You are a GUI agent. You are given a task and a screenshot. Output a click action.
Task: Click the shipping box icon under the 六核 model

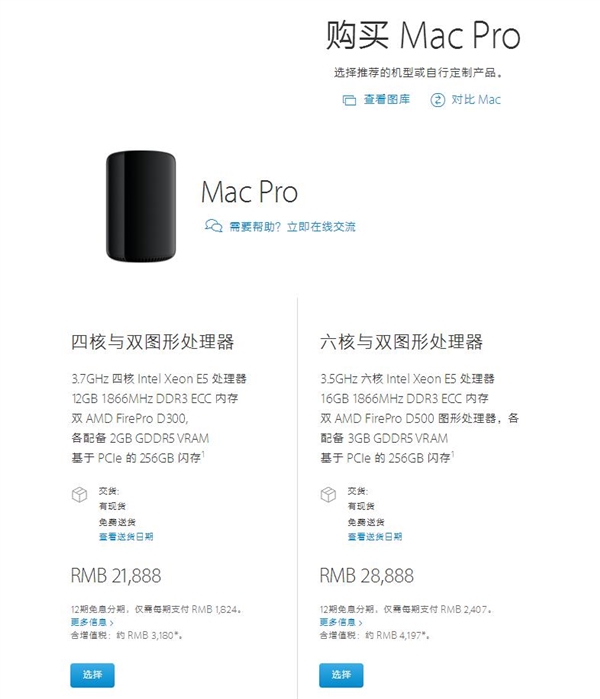pyautogui.click(x=327, y=494)
